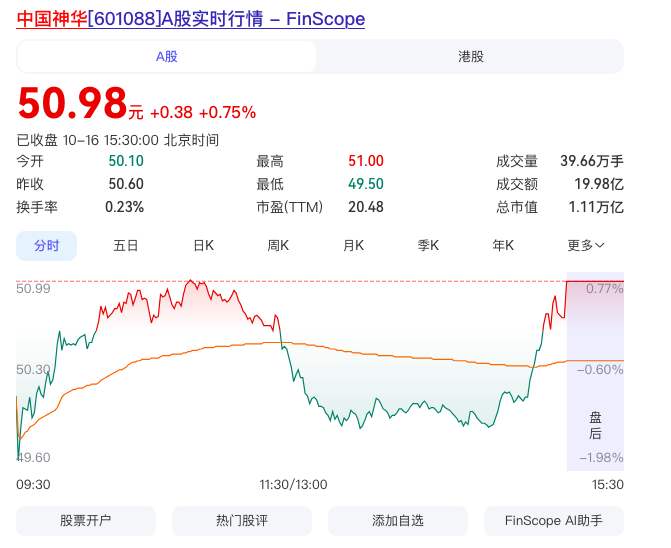671x548 pixels.
Task: Click the -1.98% right-axis label
Action: [x=601, y=458]
